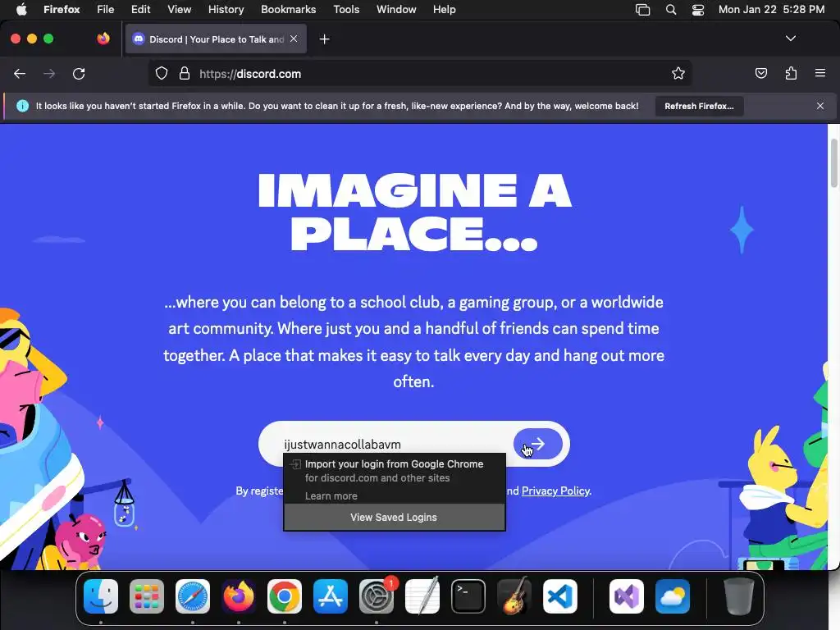Screen dimensions: 840x630
Task: Open TextEdit from the dock
Action: 422,596
